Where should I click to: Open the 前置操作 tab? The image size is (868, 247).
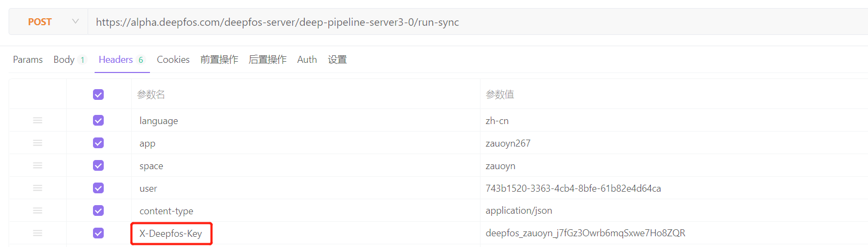click(219, 60)
